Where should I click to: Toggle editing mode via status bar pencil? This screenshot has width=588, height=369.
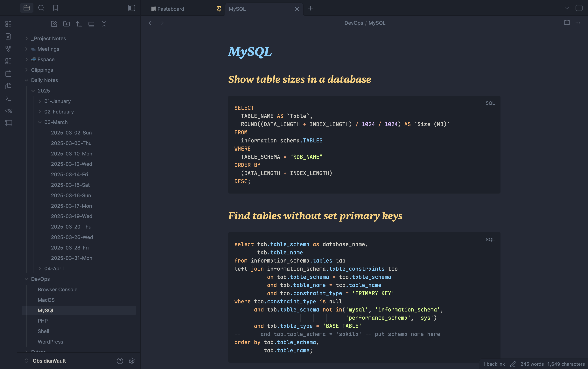513,364
